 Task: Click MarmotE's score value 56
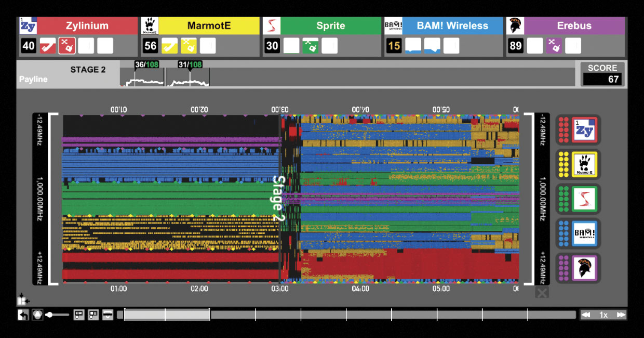coord(151,46)
